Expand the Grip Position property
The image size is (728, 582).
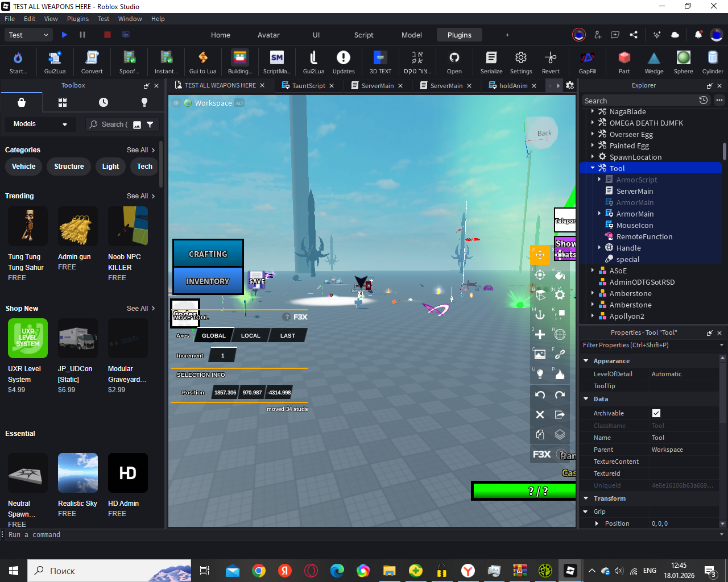pos(597,523)
